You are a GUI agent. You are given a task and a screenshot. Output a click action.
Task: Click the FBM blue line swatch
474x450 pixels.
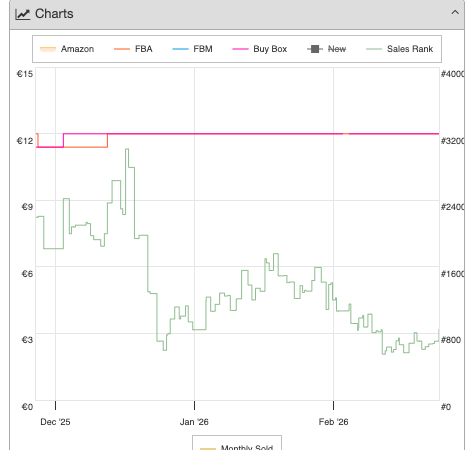(180, 49)
